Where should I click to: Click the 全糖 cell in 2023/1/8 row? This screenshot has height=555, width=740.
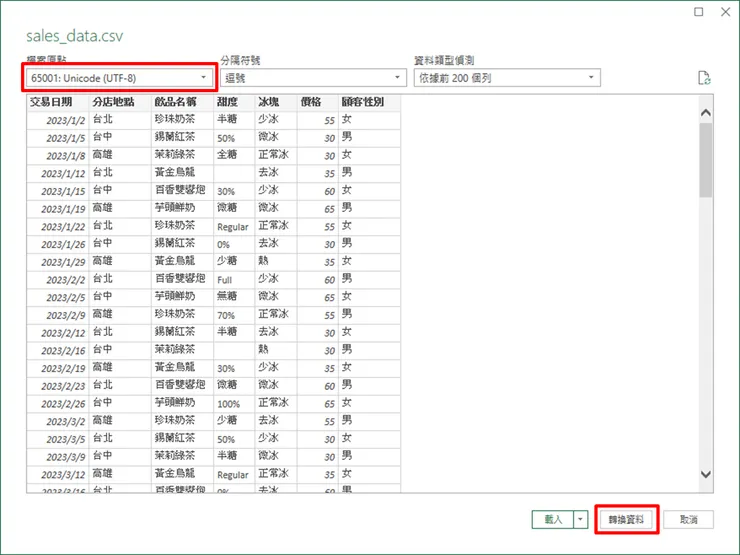234,155
